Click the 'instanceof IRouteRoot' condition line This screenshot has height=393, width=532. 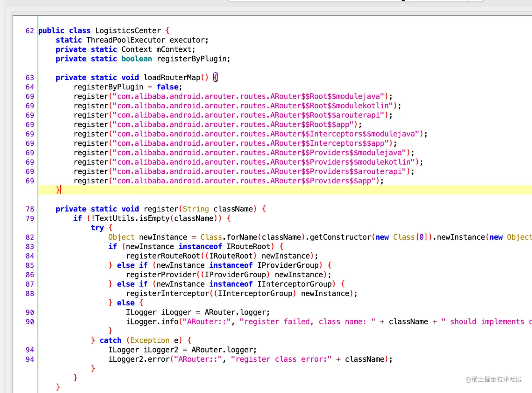(x=196, y=247)
